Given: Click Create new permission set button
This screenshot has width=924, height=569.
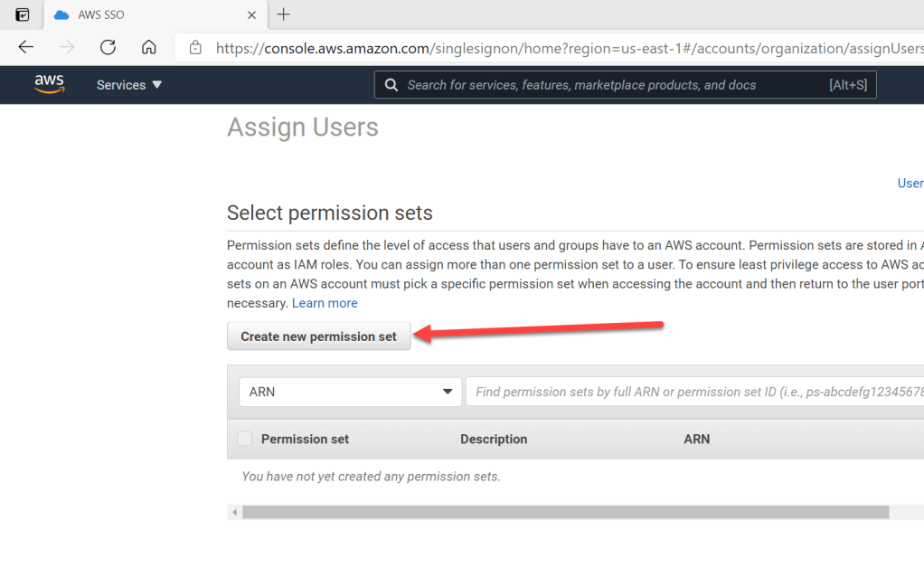Looking at the screenshot, I should tap(318, 337).
